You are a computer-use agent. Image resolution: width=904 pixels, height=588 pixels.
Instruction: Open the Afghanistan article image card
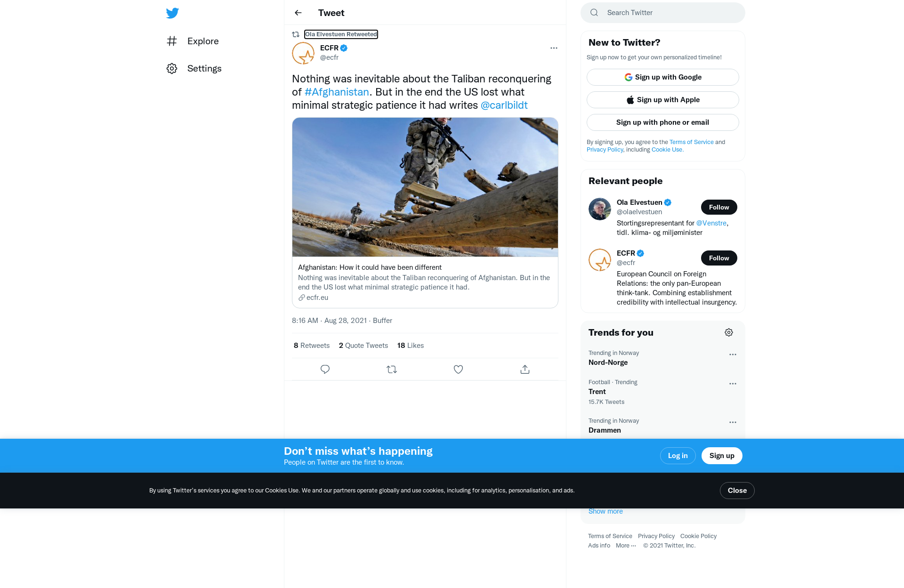[x=425, y=187]
